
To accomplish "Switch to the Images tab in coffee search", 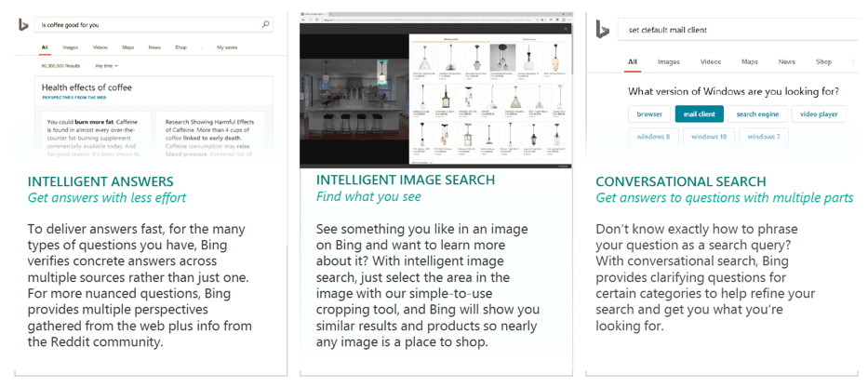I will coord(70,47).
